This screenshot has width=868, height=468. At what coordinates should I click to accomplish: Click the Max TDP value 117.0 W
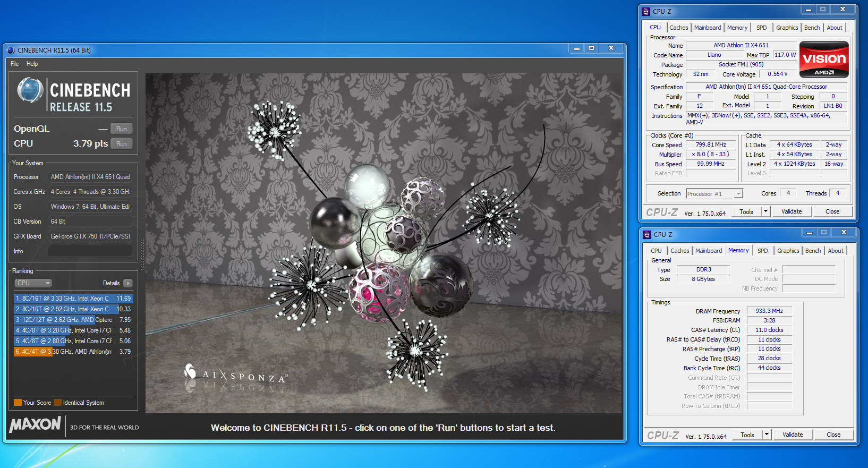[785, 55]
